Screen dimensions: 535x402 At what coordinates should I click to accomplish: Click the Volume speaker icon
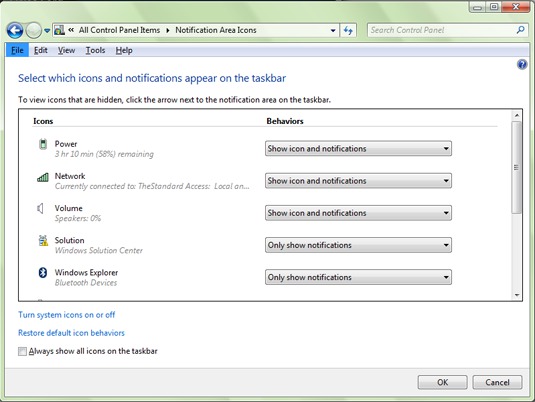point(41,208)
